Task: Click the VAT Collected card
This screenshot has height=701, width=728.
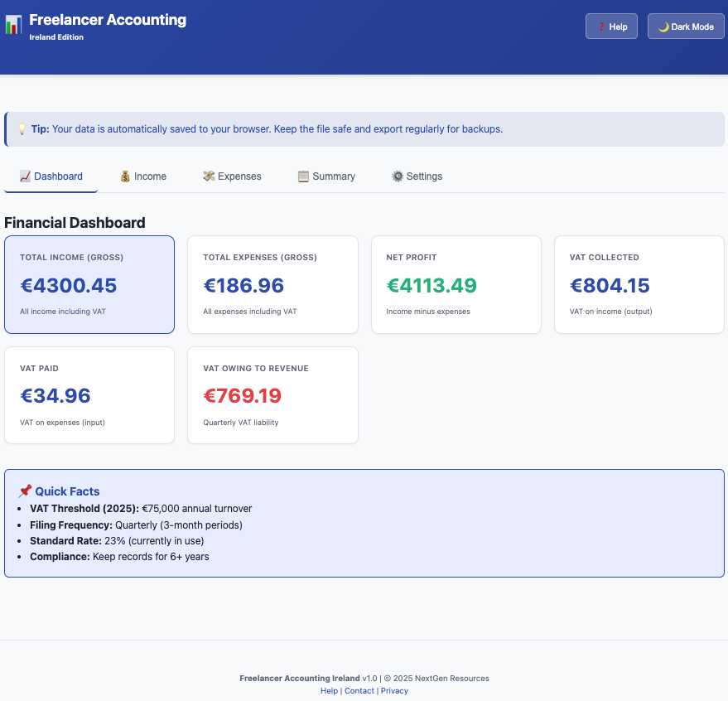Action: tap(639, 284)
